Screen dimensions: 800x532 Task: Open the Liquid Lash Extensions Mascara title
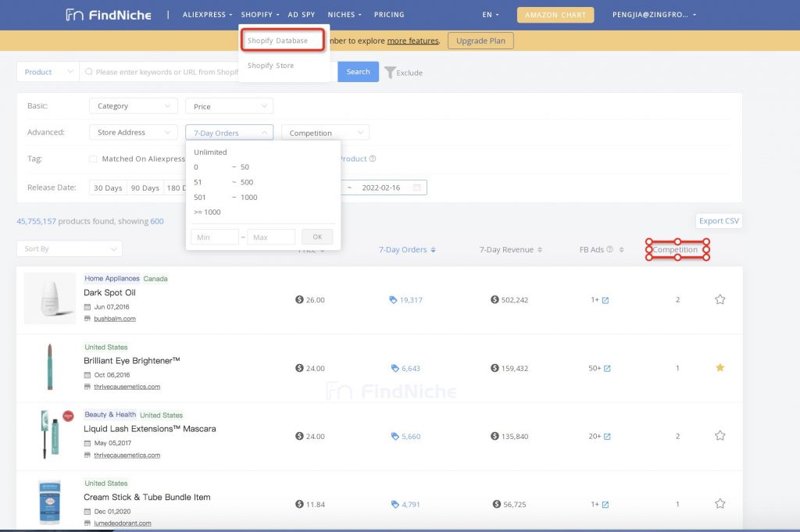click(149, 429)
